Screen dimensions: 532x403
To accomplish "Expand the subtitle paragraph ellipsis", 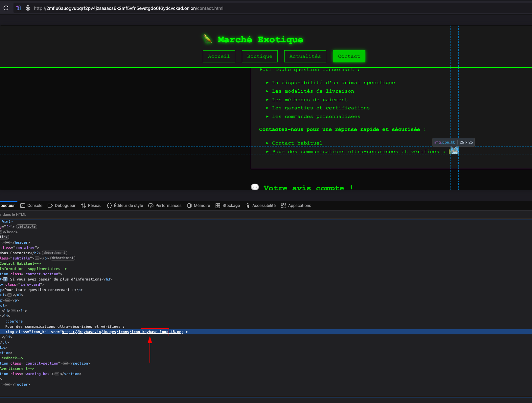I will pos(37,258).
